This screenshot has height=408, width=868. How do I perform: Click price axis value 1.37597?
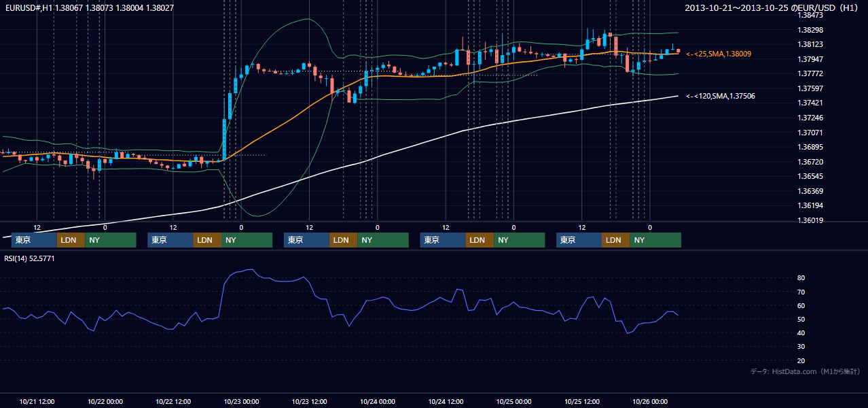tap(810, 88)
